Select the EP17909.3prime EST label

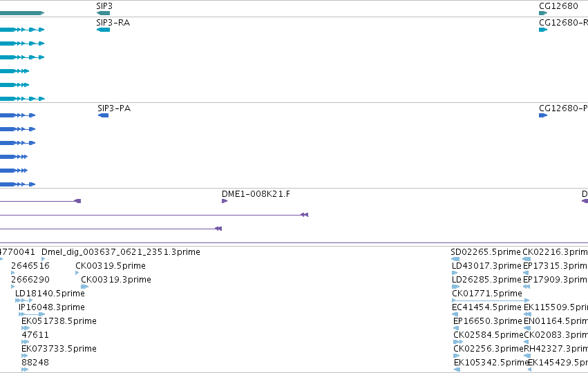[556, 280]
